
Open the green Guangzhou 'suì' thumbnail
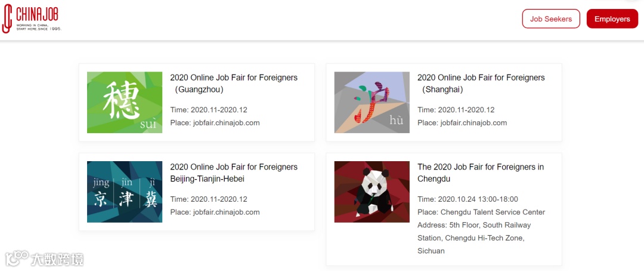point(125,103)
